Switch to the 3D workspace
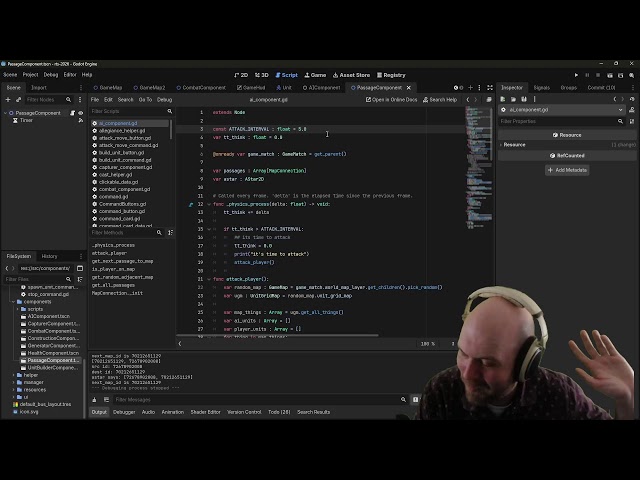 pos(262,75)
